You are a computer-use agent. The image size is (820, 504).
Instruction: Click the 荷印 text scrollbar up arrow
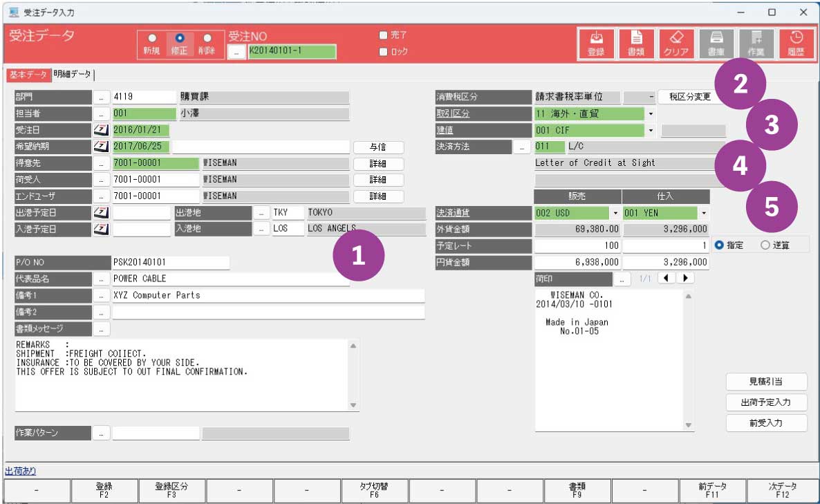click(x=688, y=297)
